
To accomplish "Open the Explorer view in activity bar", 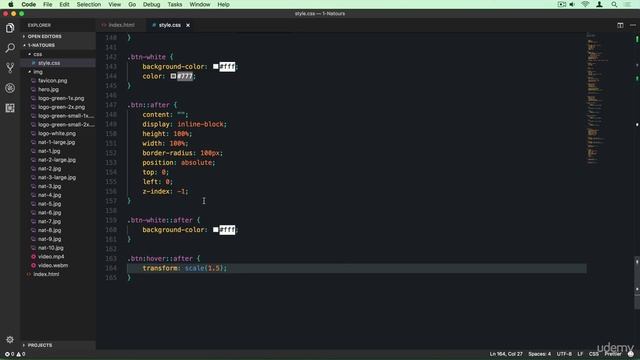I will click(10, 28).
